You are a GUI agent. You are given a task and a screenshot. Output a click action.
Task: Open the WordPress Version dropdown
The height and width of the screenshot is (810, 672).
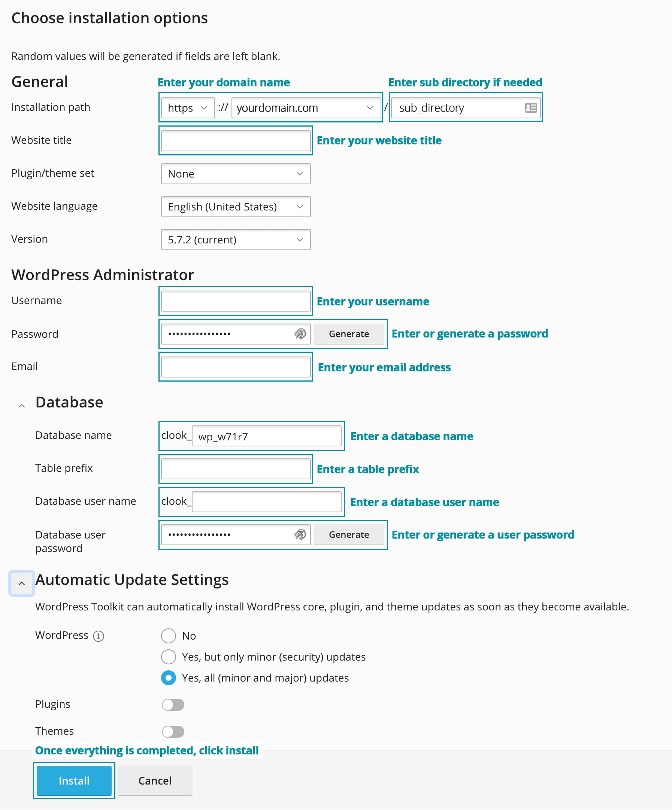click(x=236, y=240)
